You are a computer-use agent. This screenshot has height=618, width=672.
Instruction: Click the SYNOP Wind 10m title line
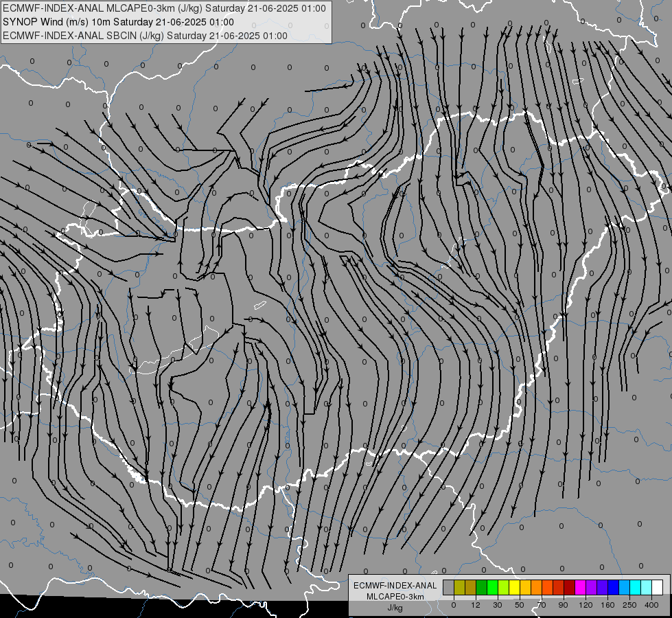coord(118,22)
